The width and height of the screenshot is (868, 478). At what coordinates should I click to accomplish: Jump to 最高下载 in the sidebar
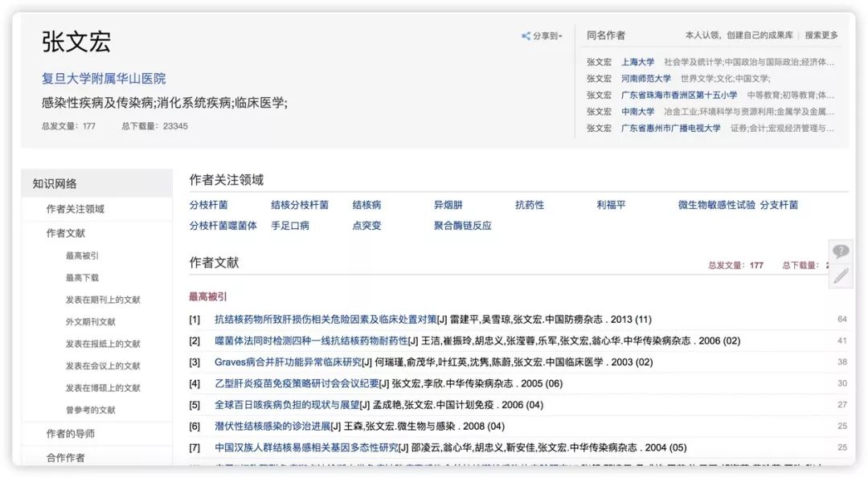pos(82,277)
